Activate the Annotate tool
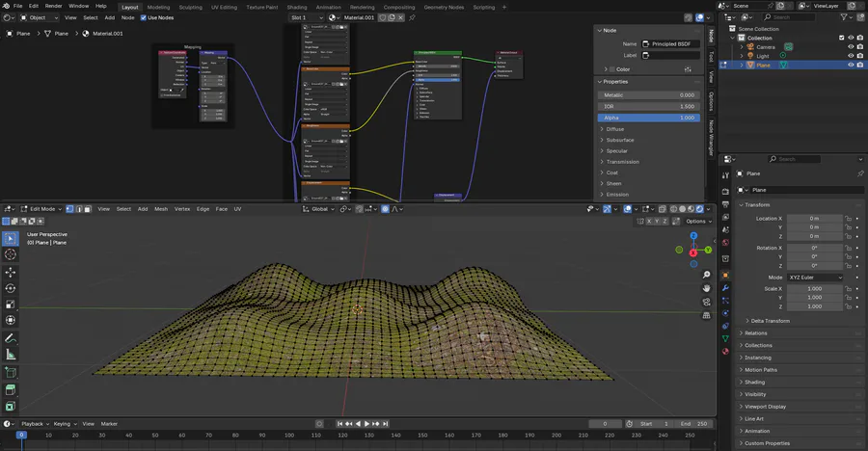Screen dimensions: 868x451 (11, 339)
